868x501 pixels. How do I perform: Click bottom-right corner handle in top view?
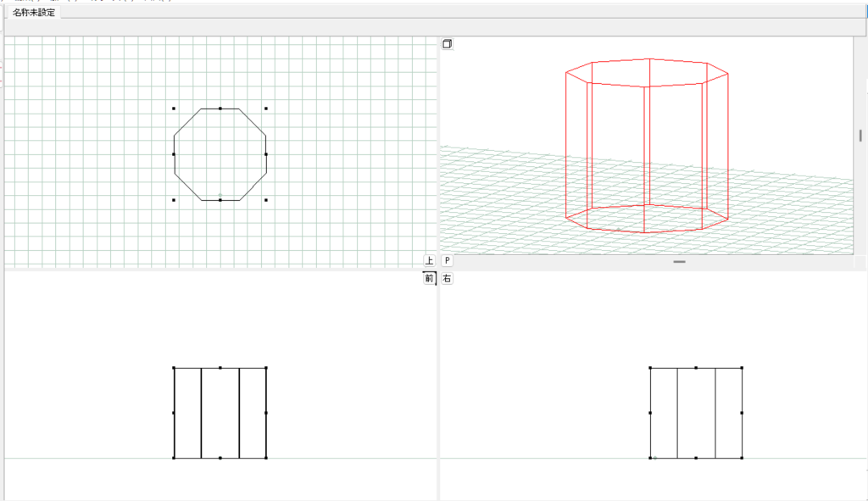click(266, 200)
